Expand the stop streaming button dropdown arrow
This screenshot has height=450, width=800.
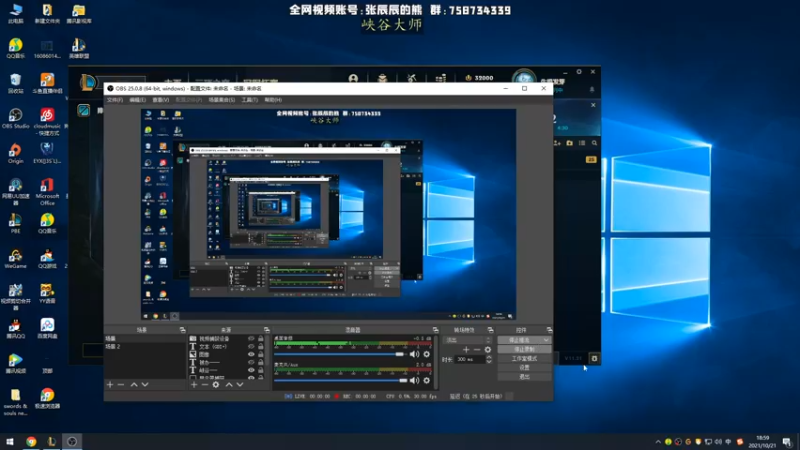(x=546, y=340)
